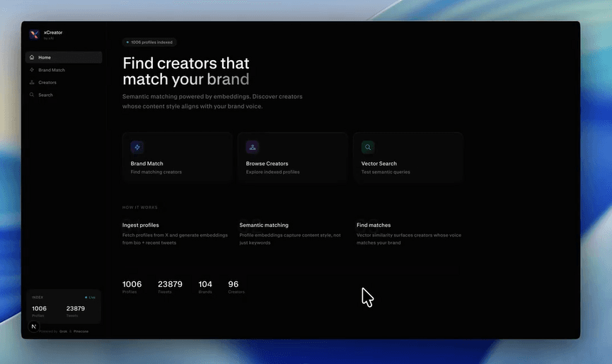Open the Browse Creators card title
The height and width of the screenshot is (364, 612).
point(267,164)
